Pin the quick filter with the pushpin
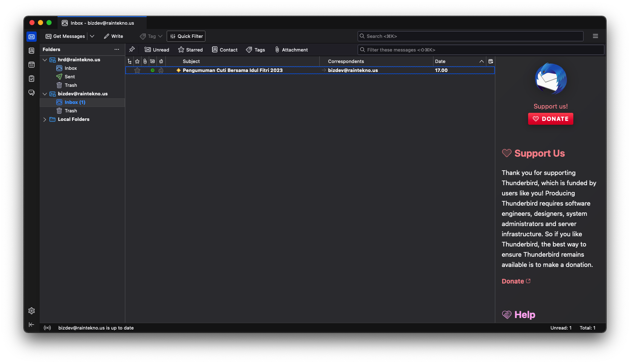This screenshot has height=364, width=630. click(x=132, y=49)
